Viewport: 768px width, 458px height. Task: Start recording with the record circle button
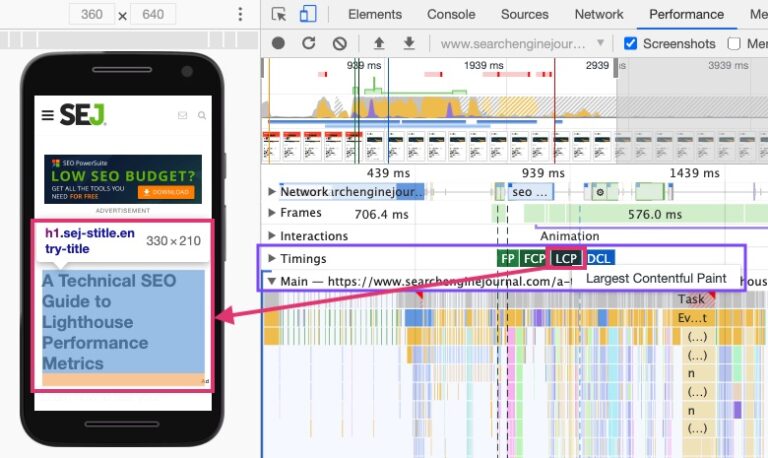[x=278, y=43]
